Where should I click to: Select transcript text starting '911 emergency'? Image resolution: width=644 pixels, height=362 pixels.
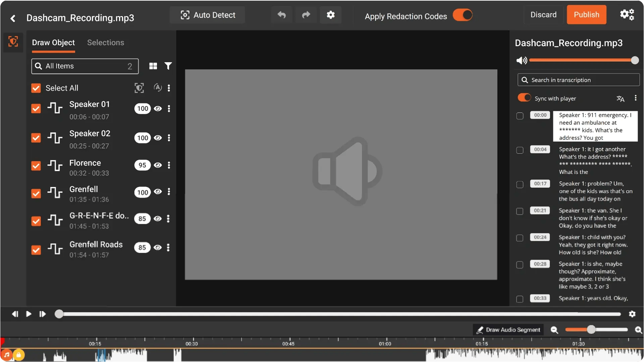coord(595,126)
